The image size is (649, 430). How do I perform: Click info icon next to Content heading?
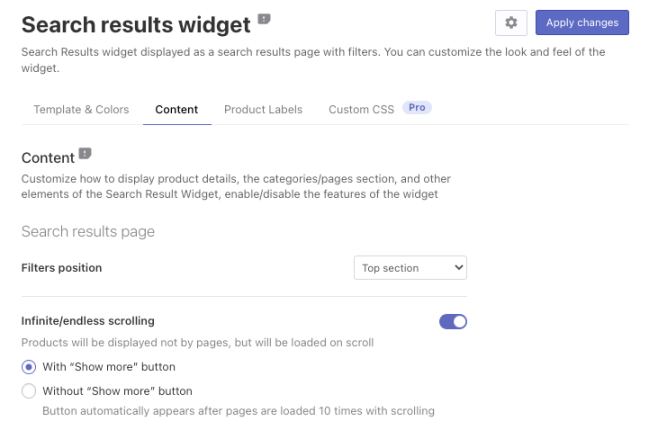tap(85, 154)
